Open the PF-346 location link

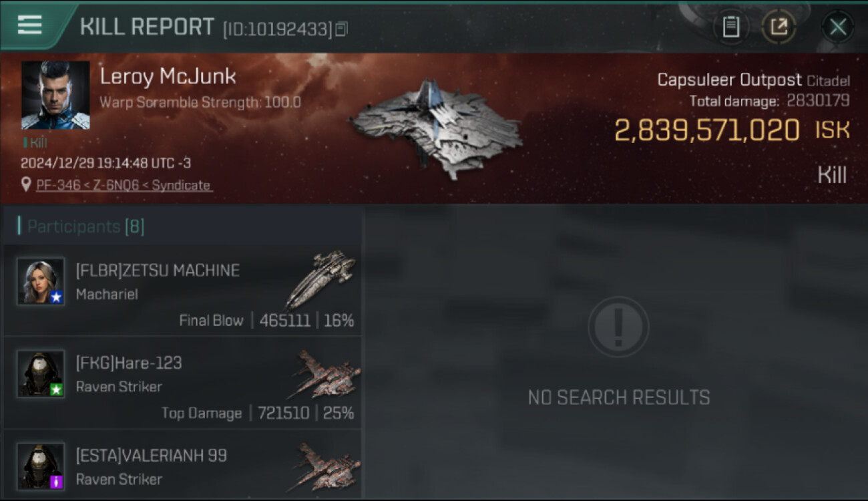pyautogui.click(x=124, y=185)
